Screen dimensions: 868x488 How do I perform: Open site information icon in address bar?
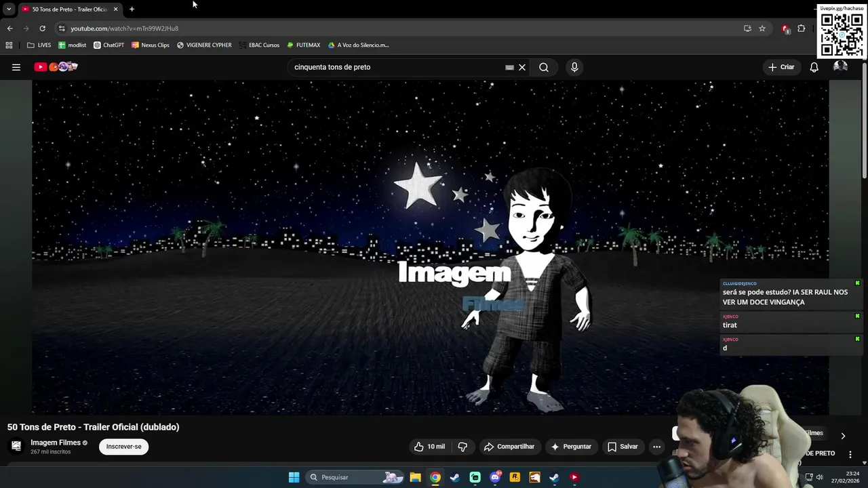click(x=62, y=28)
